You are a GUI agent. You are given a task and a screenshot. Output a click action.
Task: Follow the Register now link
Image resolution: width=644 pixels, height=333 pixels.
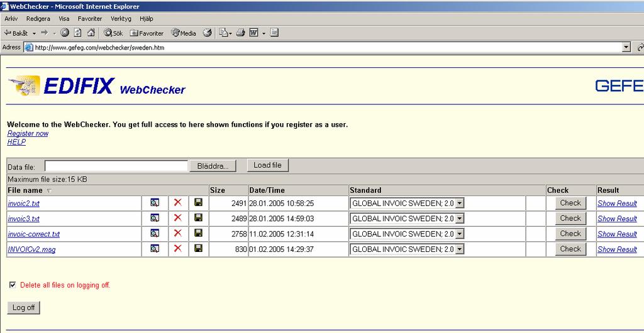click(28, 133)
